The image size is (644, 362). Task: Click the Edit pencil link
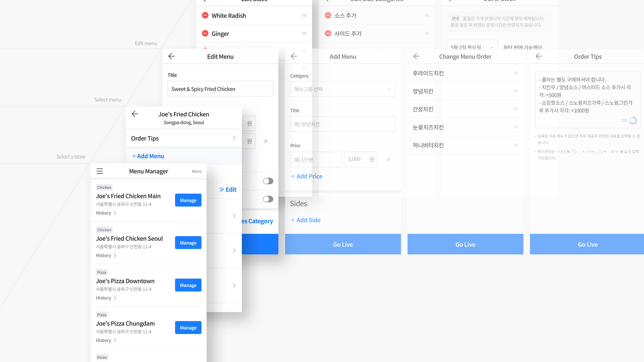tap(228, 189)
